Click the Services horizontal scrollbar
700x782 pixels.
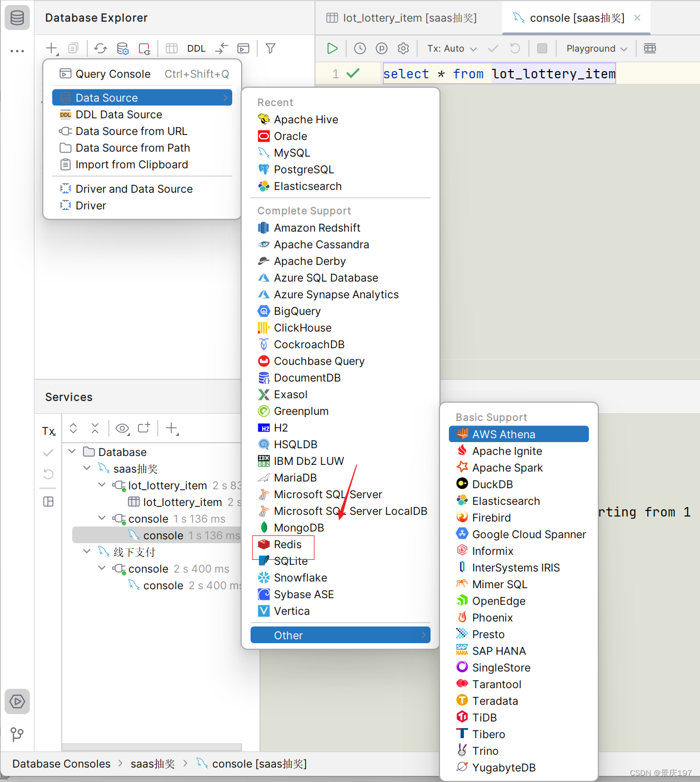point(152,747)
